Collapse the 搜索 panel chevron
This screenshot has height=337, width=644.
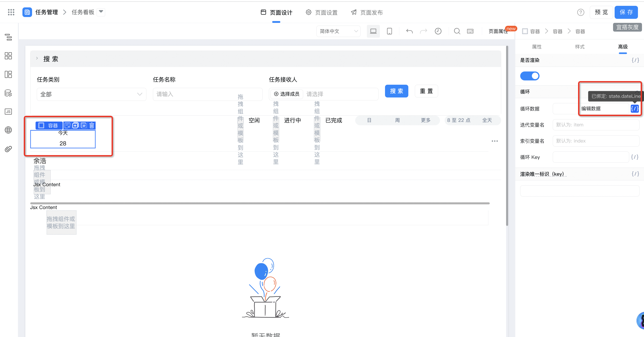37,58
